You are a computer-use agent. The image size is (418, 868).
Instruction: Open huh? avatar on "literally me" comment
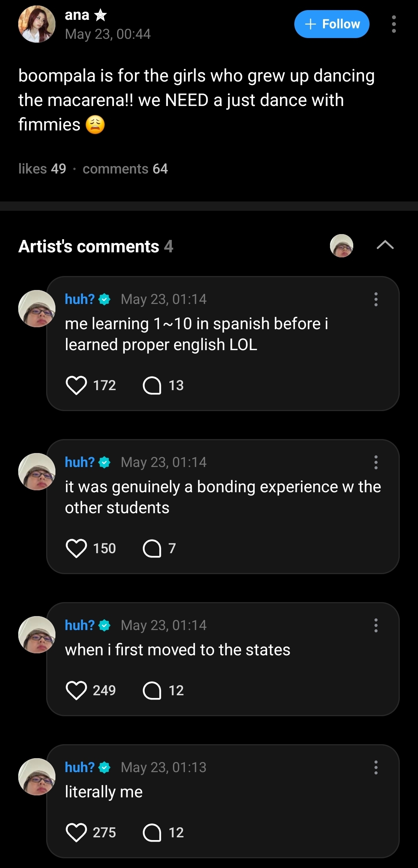point(37,776)
